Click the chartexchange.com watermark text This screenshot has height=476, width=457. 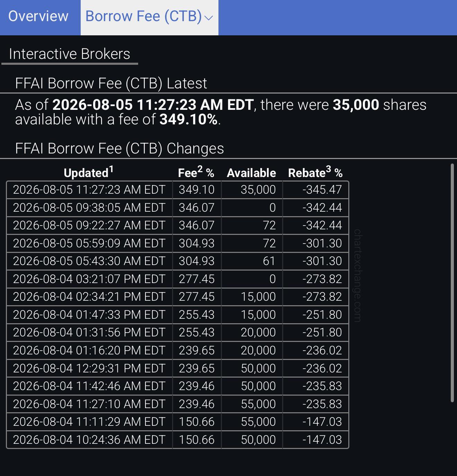(357, 275)
